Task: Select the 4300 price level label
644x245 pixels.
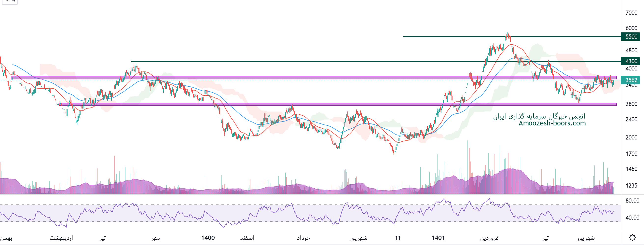Action: point(631,61)
